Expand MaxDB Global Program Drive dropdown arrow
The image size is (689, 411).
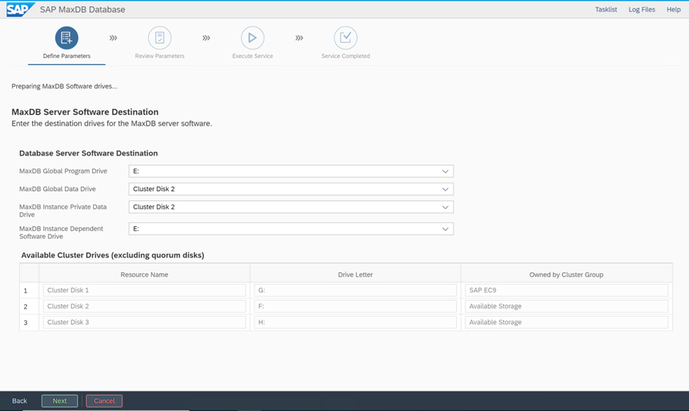445,171
